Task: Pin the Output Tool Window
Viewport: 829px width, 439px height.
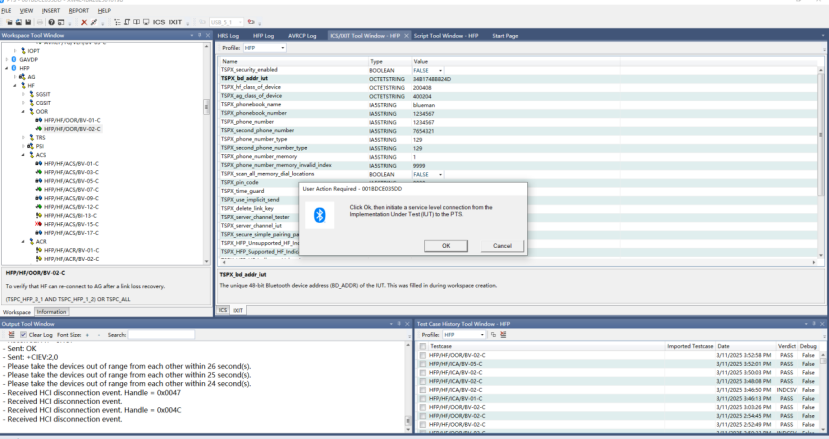Action: tap(399, 324)
